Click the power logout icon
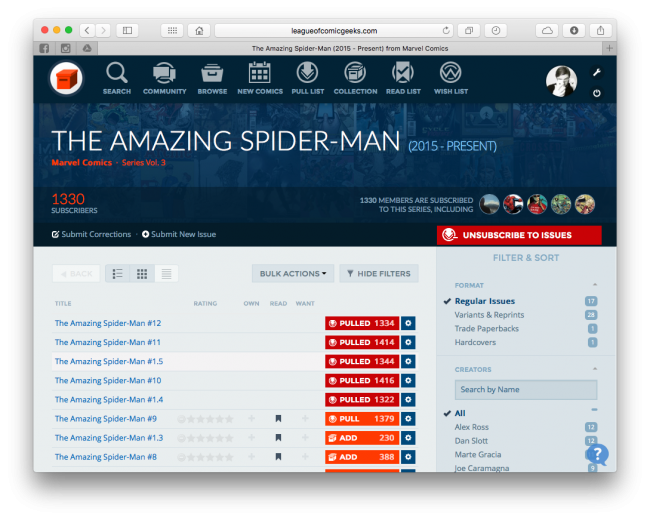 click(x=597, y=93)
